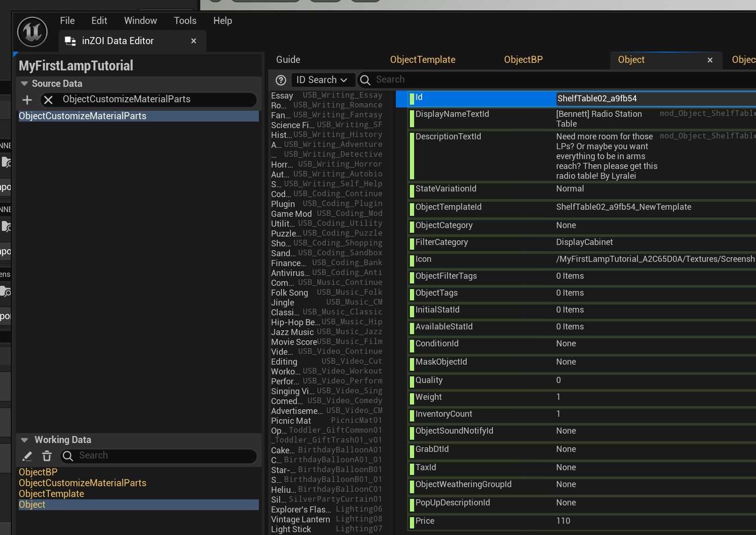The height and width of the screenshot is (535, 756).
Task: Select ObjectTemplate in Working Data
Action: [138, 494]
